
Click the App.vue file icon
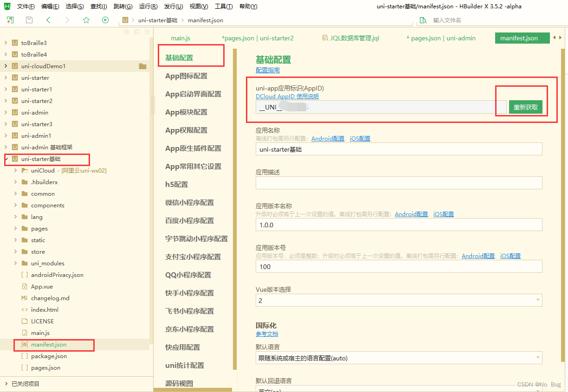(25, 287)
